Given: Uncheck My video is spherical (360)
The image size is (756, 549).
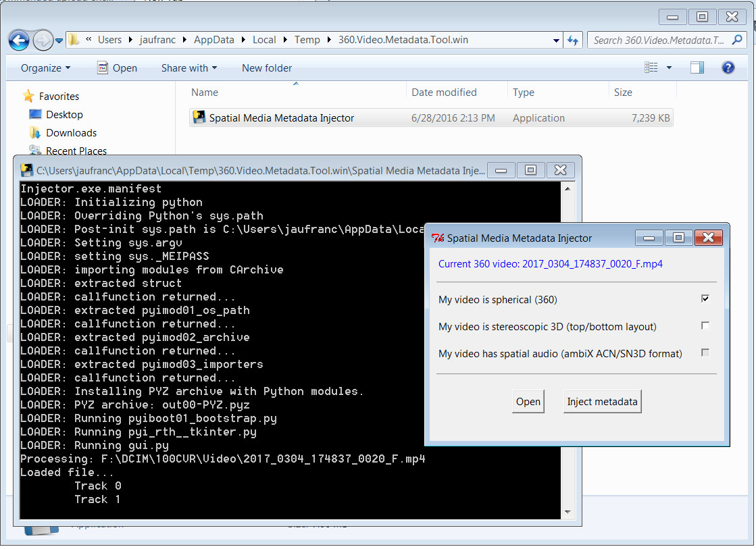Looking at the screenshot, I should coord(705,299).
